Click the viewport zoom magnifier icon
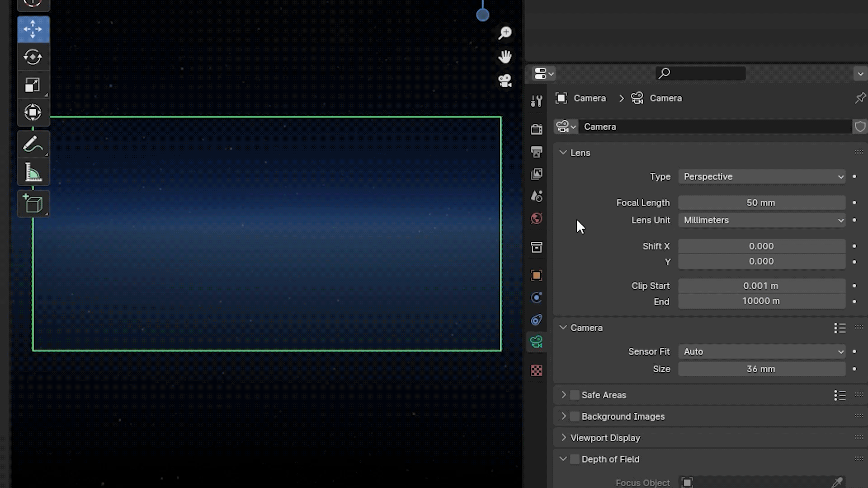Screen dimensions: 868x488 click(x=505, y=33)
